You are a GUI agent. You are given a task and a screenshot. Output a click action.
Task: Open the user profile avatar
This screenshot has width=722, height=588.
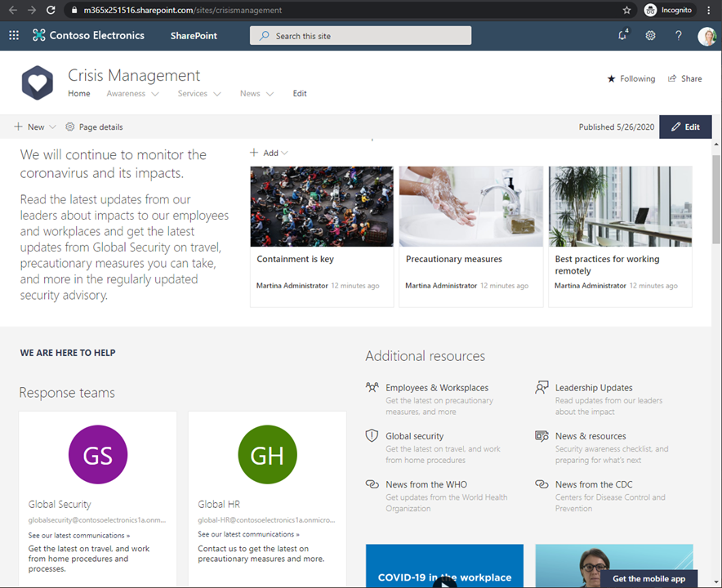[706, 35]
